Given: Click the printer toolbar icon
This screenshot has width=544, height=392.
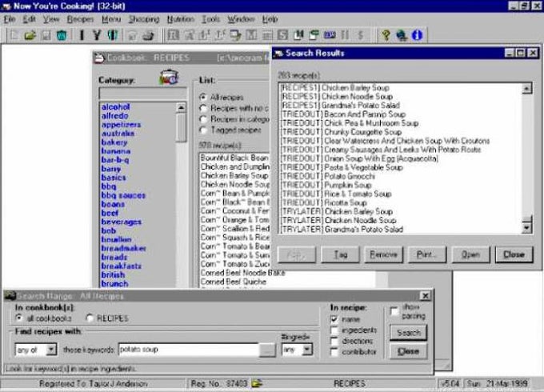Looking at the screenshot, I should (x=149, y=35).
